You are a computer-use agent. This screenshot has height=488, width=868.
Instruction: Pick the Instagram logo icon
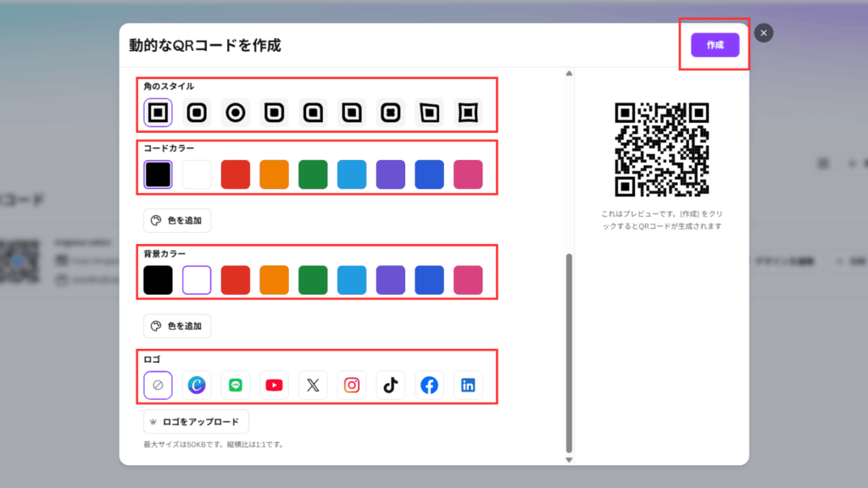click(x=352, y=385)
